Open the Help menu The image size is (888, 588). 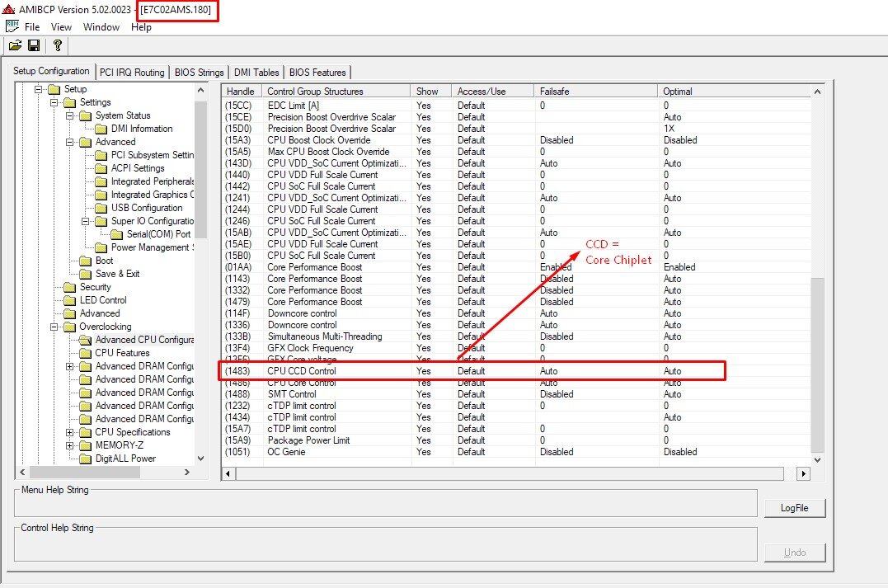pos(141,26)
